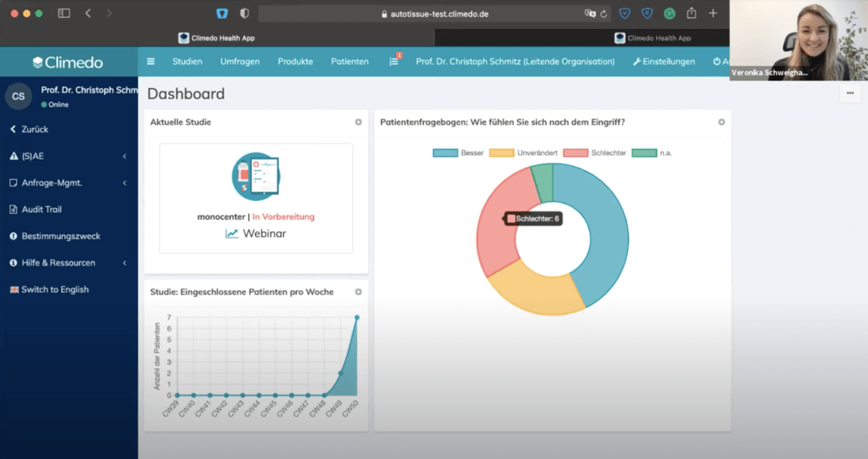
Task: Go back with the Safari back arrow
Action: (88, 14)
